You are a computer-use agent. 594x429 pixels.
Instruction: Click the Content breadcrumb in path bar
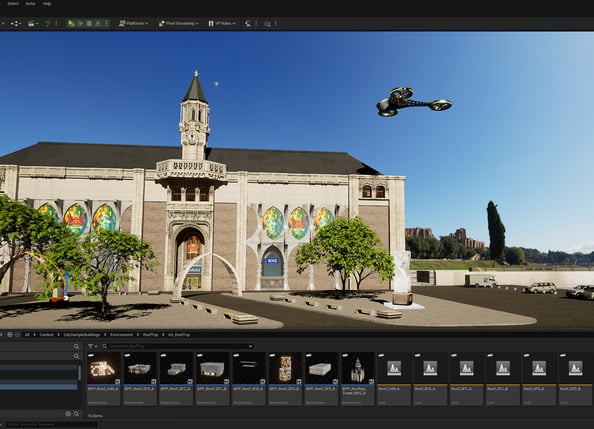pos(47,335)
